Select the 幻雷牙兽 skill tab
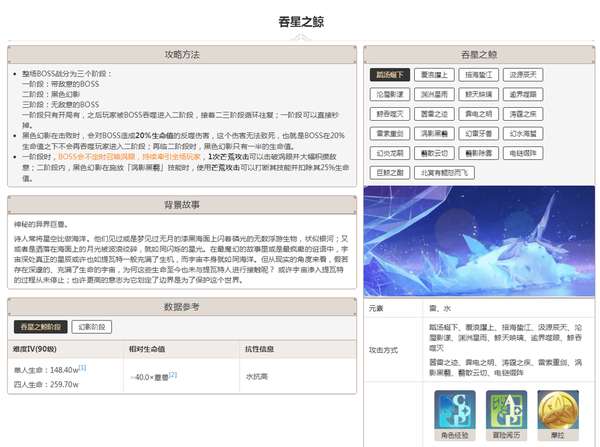The width and height of the screenshot is (600, 447). pos(478,133)
